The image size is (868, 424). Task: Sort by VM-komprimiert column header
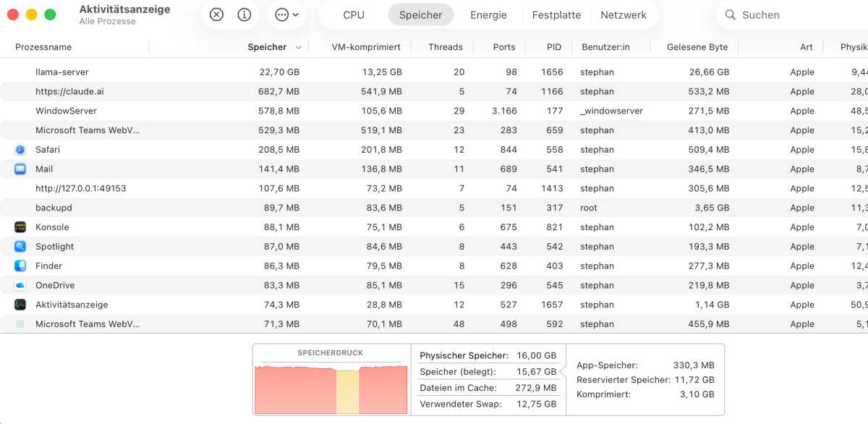click(366, 47)
